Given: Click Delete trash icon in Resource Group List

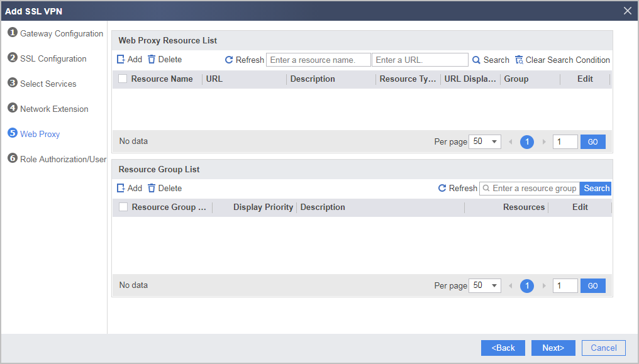Looking at the screenshot, I should tap(152, 188).
